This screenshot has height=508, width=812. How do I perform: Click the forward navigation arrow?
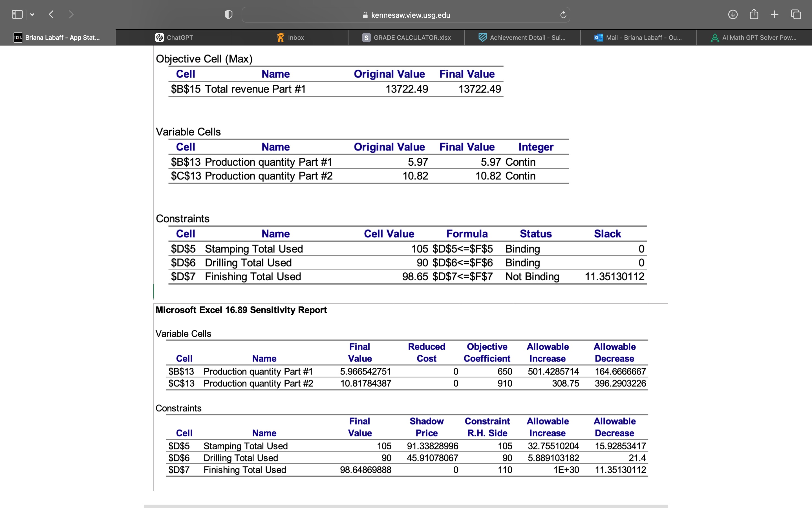71,14
